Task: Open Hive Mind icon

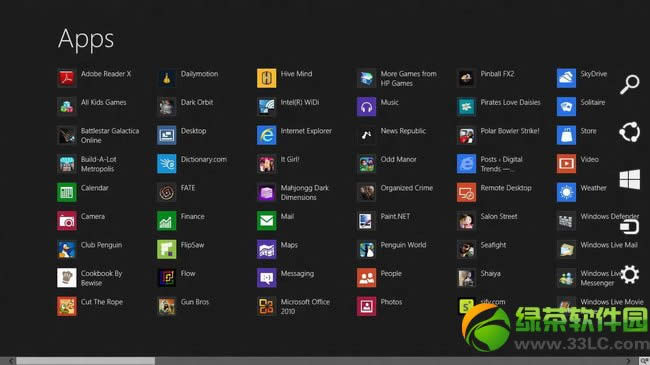Action: point(267,78)
